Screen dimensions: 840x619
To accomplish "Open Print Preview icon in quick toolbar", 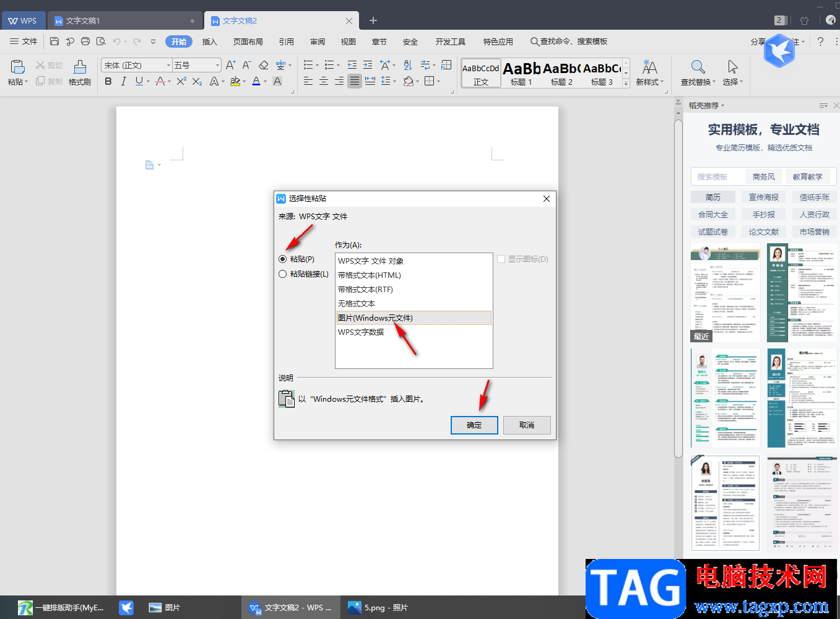I will click(100, 41).
